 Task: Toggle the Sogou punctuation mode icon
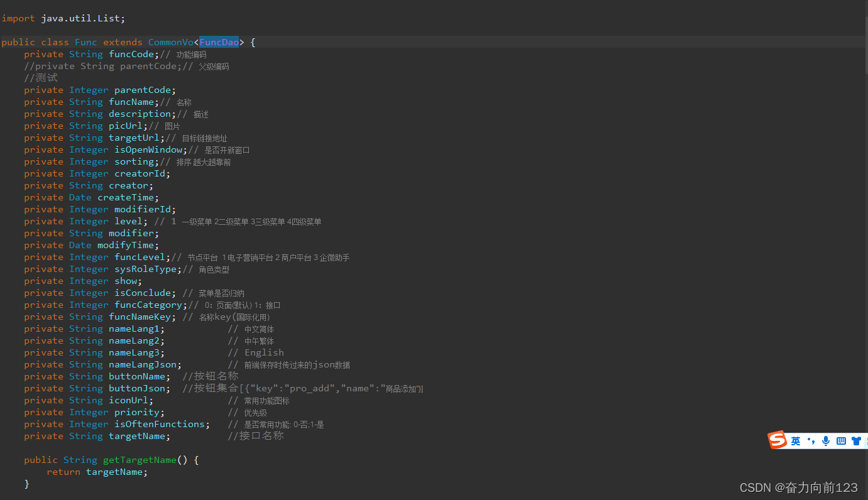point(811,441)
